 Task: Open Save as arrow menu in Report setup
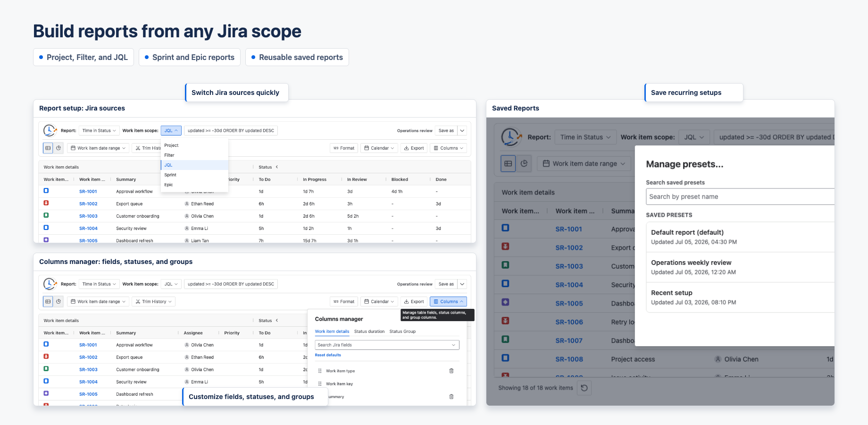[462, 131]
